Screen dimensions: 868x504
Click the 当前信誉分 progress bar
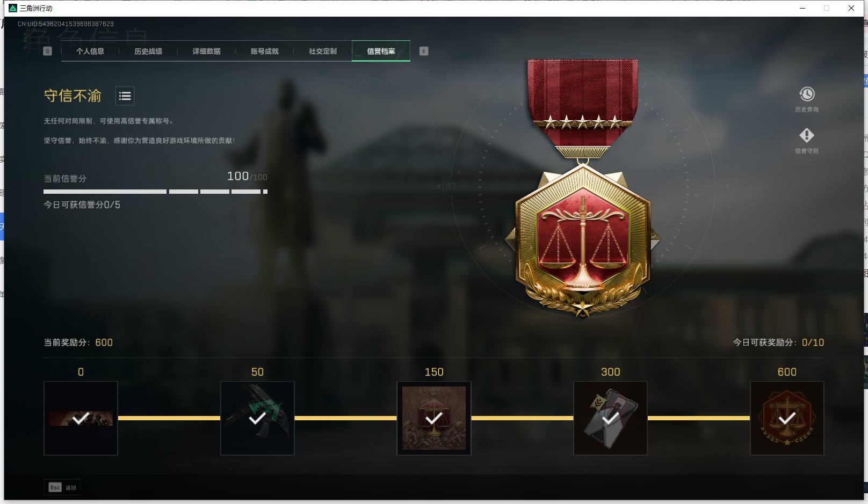click(x=155, y=192)
